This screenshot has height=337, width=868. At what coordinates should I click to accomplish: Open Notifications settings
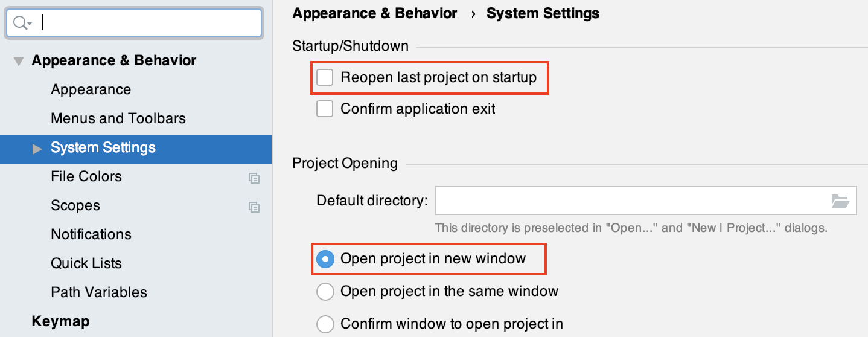pyautogui.click(x=91, y=235)
